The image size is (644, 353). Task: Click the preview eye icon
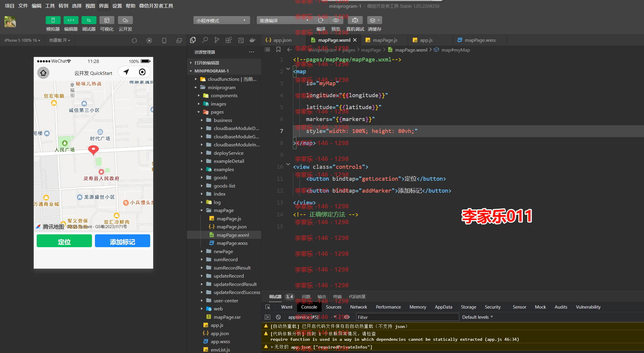pyautogui.click(x=336, y=20)
